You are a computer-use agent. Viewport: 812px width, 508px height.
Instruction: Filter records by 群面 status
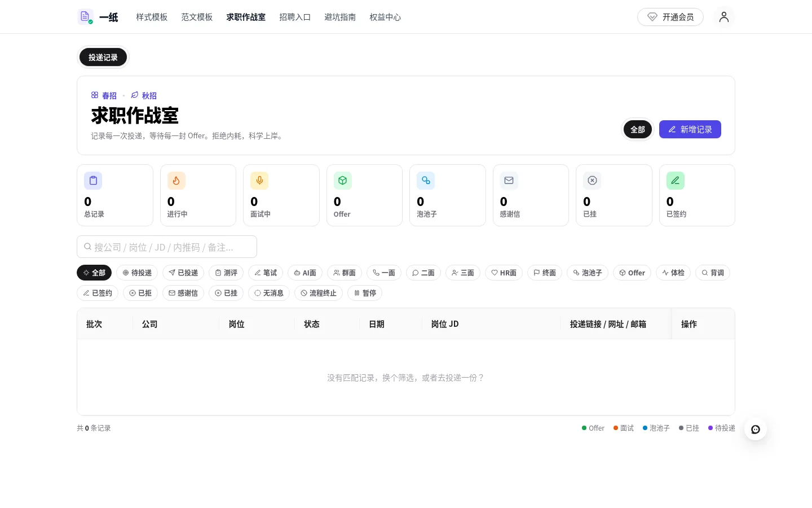pyautogui.click(x=345, y=273)
